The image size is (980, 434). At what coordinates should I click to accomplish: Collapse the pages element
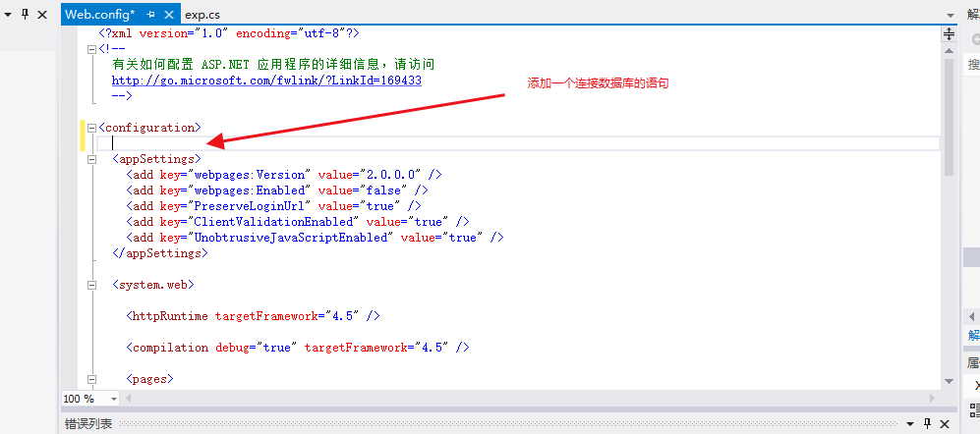92,379
